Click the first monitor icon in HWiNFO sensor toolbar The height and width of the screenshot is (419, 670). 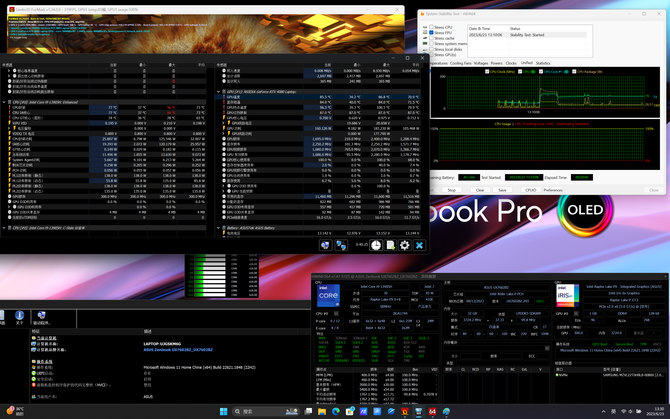[x=325, y=245]
